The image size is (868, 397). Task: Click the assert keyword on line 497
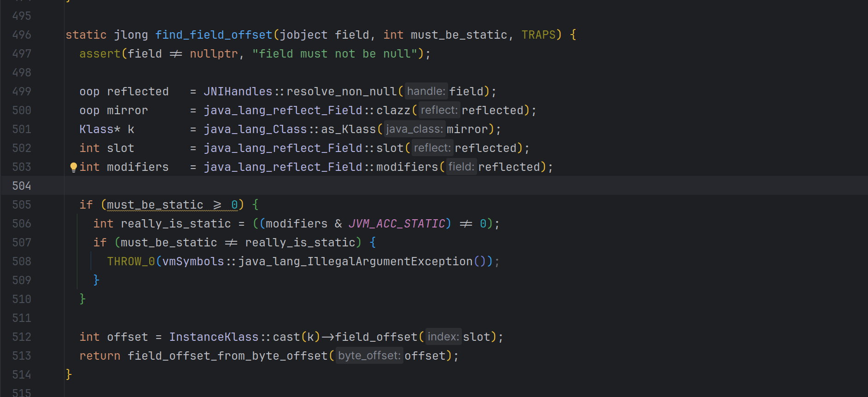[x=100, y=54]
